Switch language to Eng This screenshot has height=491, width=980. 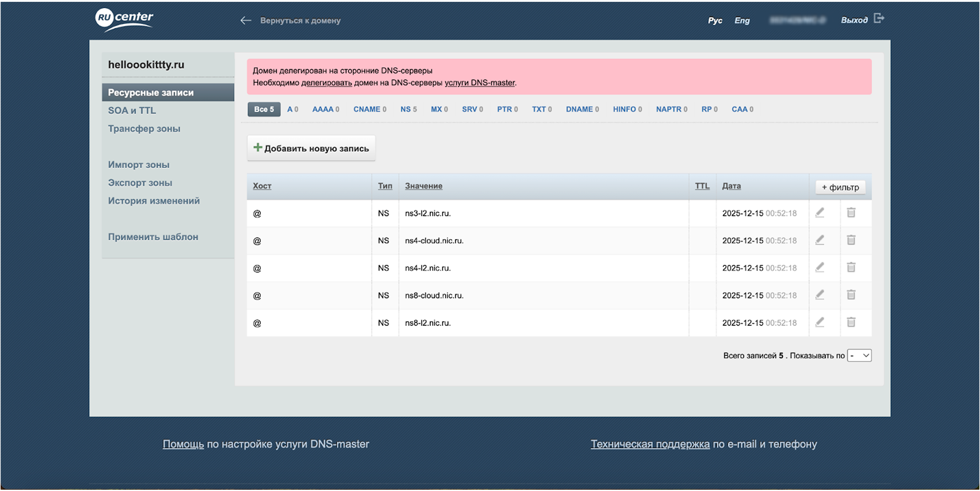(x=742, y=21)
